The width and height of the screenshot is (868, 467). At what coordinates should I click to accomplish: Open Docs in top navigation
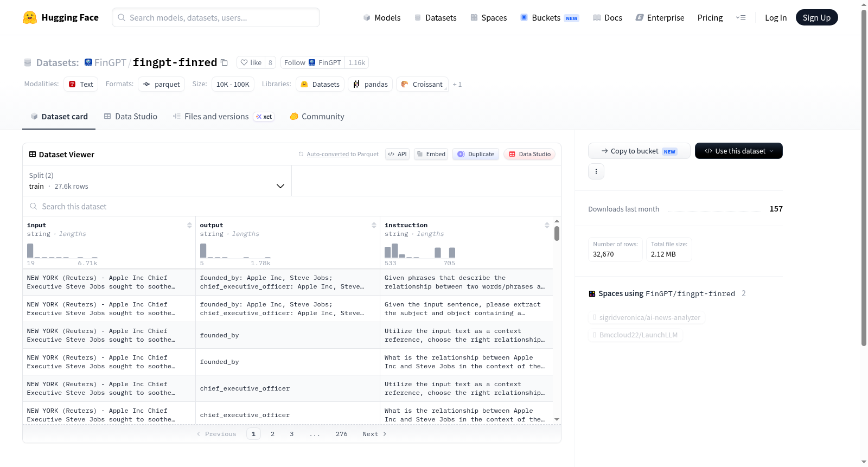[x=608, y=17]
